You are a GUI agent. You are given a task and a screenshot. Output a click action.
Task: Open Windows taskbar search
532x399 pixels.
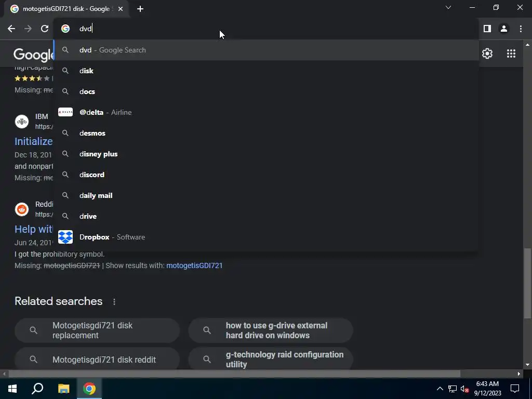click(37, 389)
